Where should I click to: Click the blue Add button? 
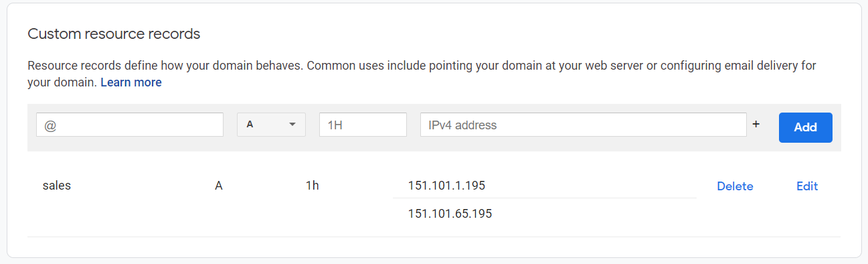tap(806, 127)
